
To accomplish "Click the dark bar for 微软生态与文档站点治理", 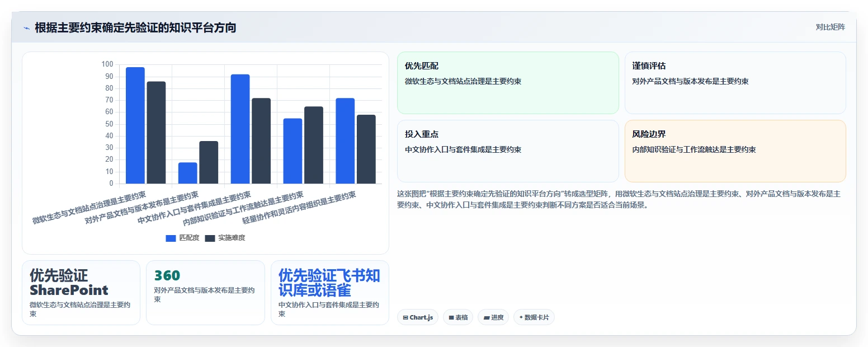I will pyautogui.click(x=156, y=133).
